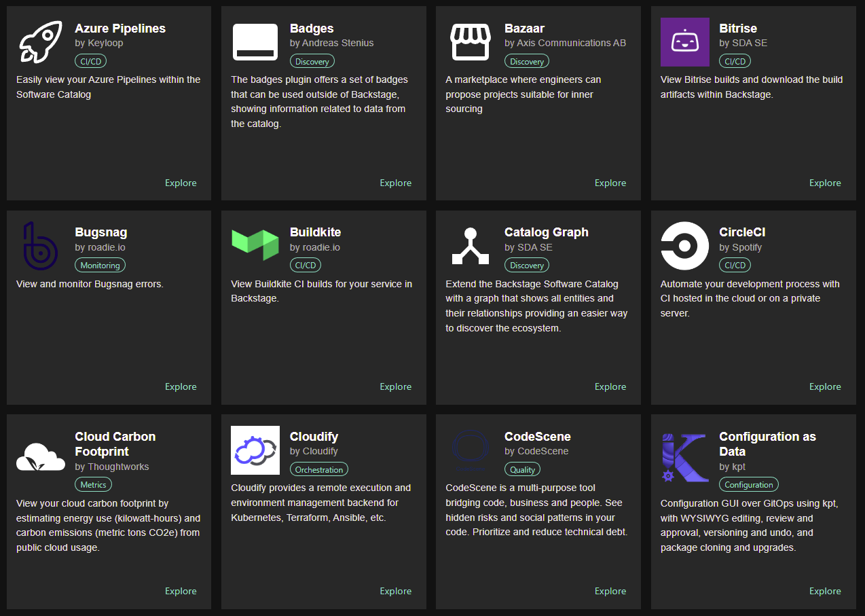Image resolution: width=865 pixels, height=616 pixels.
Task: Click the Azure Pipelines rocket icon
Action: pos(41,42)
